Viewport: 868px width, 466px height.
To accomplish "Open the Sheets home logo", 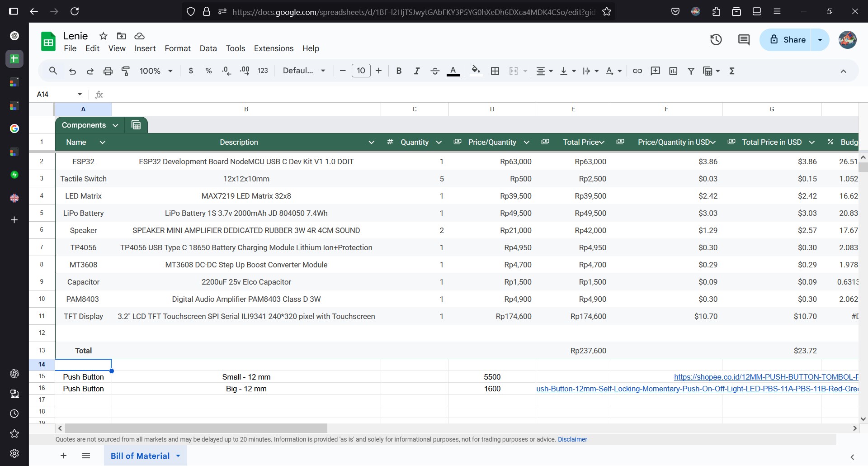I will click(x=48, y=42).
